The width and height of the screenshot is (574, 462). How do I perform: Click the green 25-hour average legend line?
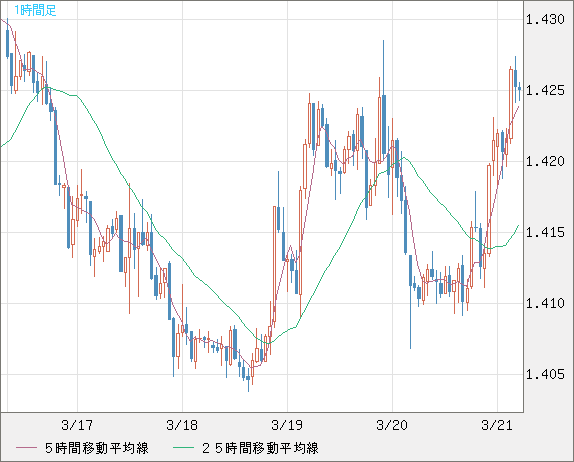coord(183,448)
